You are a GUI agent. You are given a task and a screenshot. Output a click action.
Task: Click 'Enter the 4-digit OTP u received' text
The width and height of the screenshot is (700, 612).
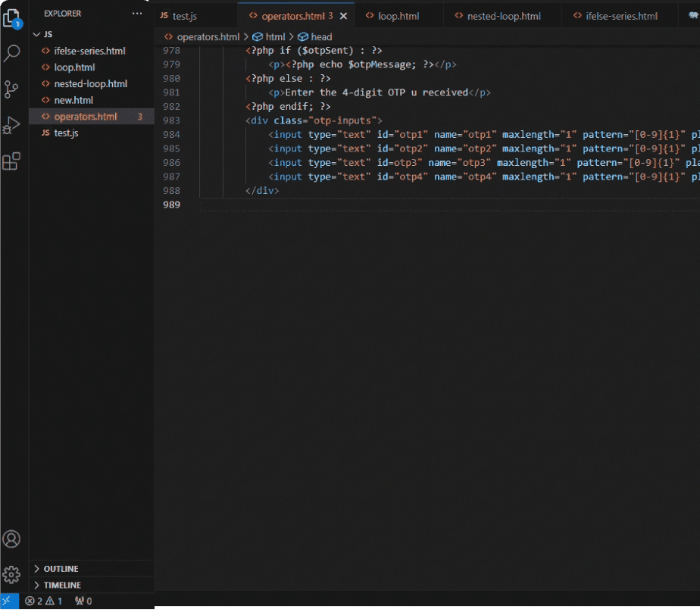[x=377, y=92]
